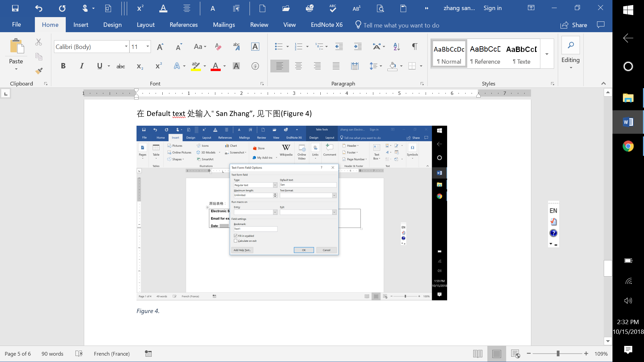Open the font name dropdown

(x=126, y=47)
